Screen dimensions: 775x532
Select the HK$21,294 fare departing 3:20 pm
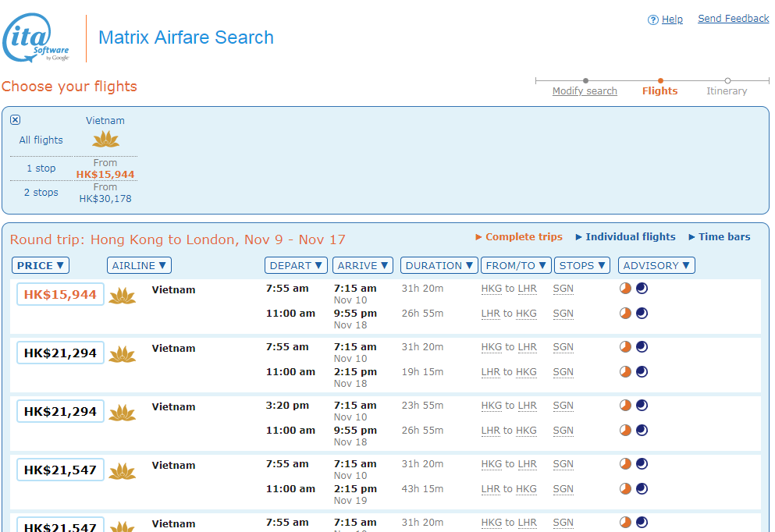tap(60, 411)
